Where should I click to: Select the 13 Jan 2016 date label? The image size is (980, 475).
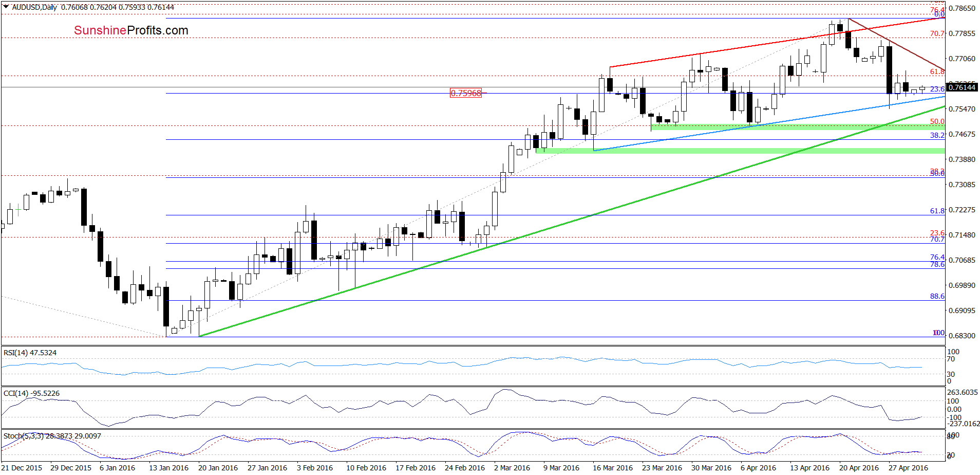168,468
